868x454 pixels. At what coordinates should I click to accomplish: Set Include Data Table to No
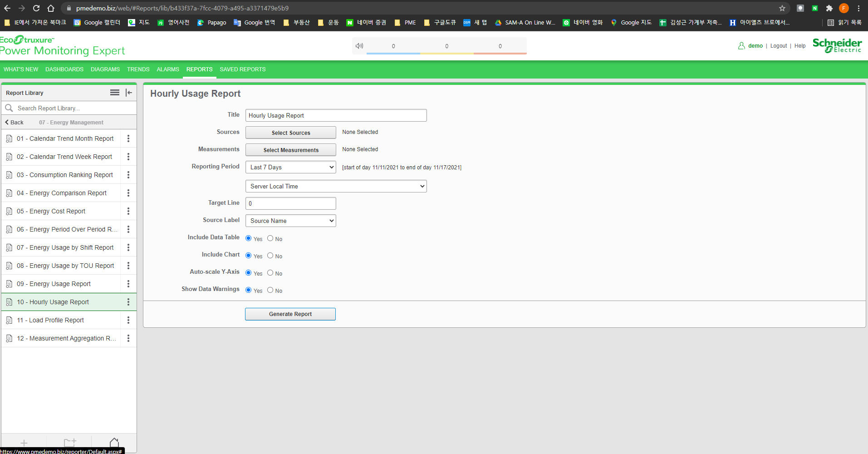click(x=270, y=238)
